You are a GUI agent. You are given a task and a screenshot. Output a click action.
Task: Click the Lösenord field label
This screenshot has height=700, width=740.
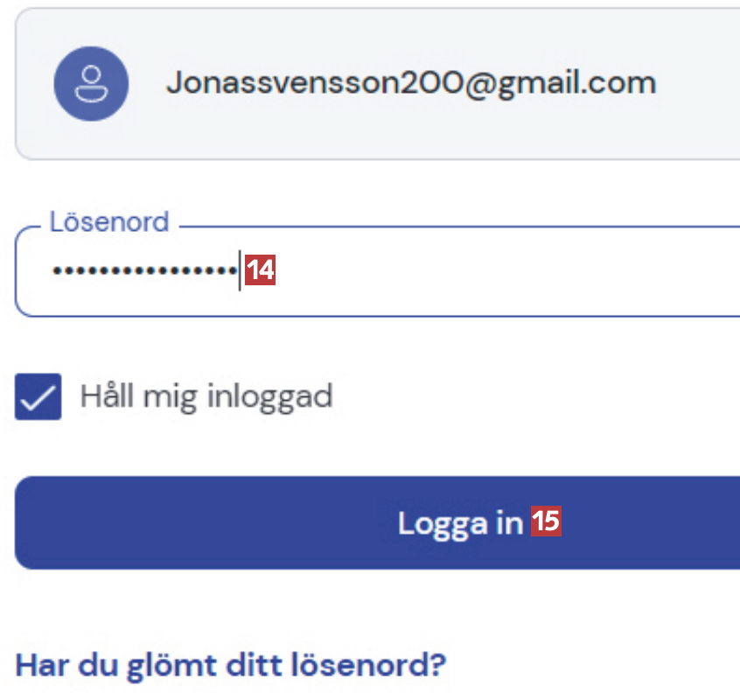(108, 221)
